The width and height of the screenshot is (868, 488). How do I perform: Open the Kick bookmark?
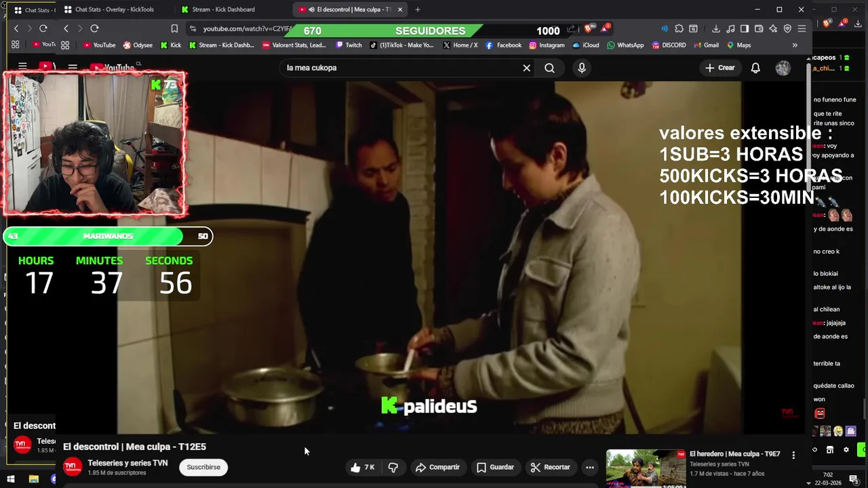171,45
